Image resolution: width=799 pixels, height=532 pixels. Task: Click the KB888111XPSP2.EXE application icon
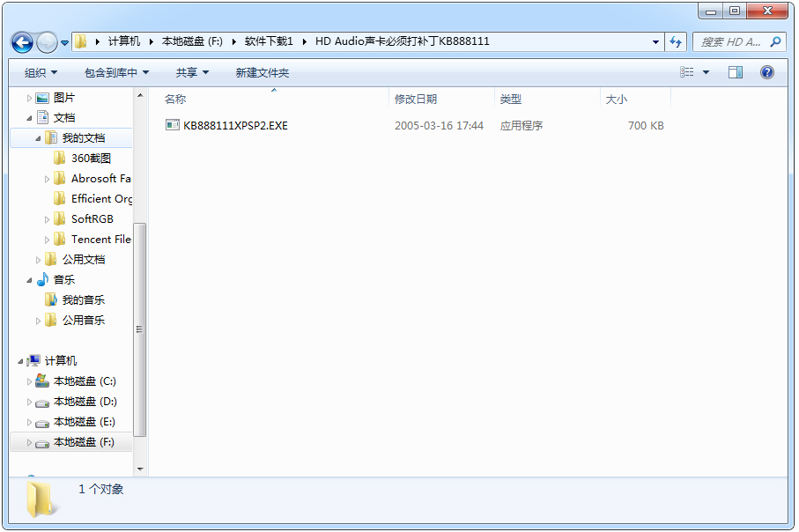click(173, 125)
